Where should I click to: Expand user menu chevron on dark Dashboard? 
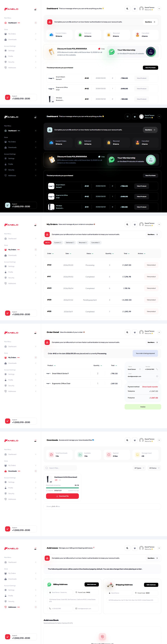pos(159,116)
